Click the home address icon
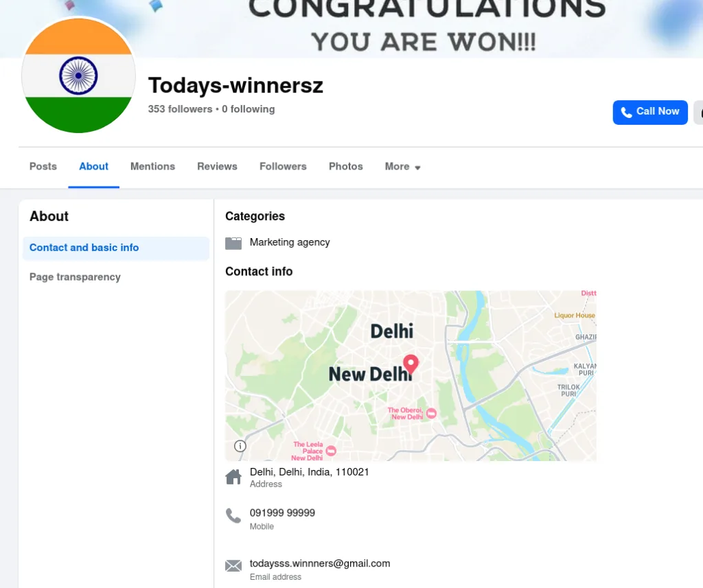 pos(233,477)
